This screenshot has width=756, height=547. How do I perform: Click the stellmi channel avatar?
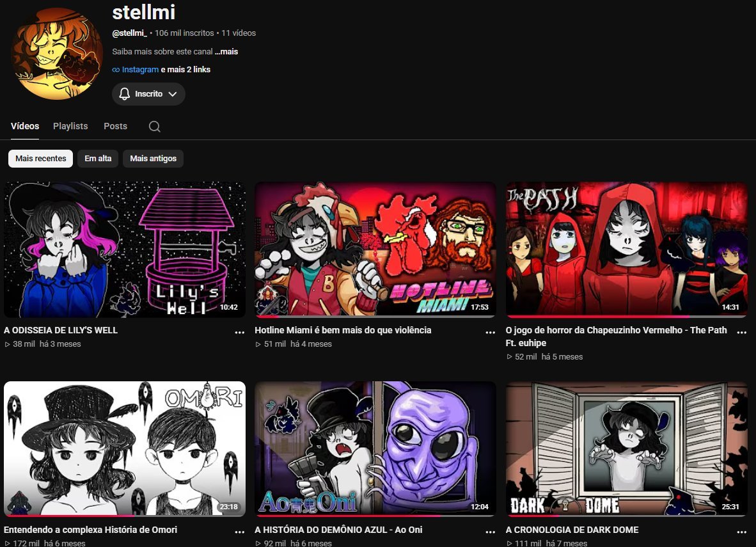click(58, 53)
